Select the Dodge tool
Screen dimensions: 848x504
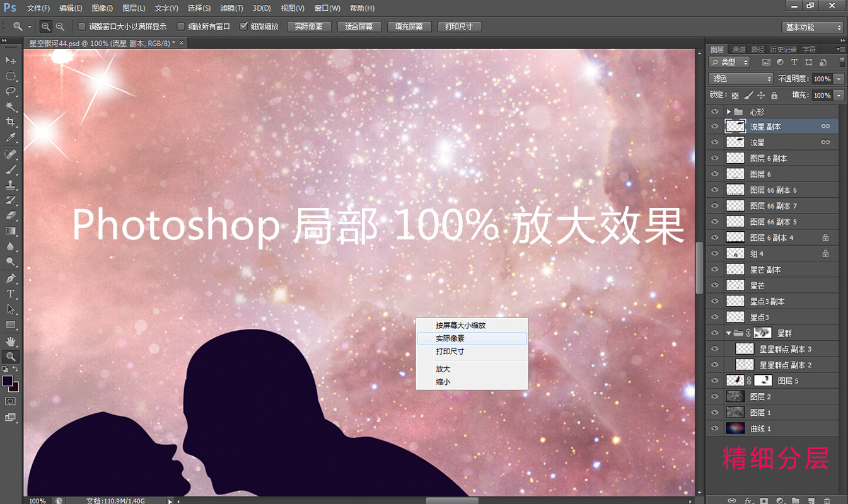click(x=11, y=261)
